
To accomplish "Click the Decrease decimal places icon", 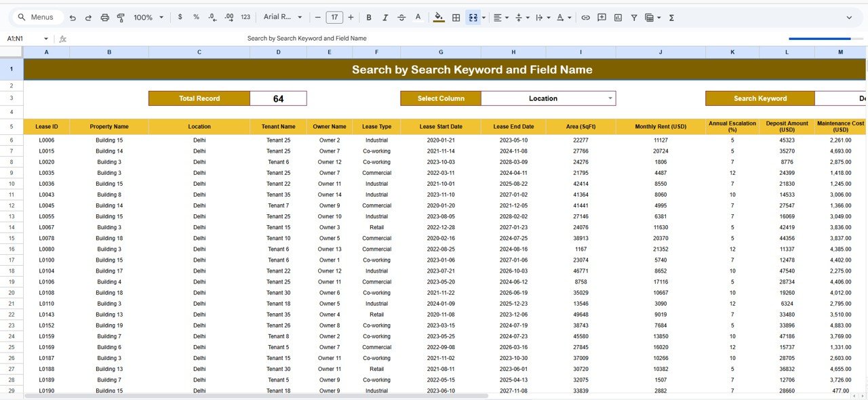I will tap(212, 18).
